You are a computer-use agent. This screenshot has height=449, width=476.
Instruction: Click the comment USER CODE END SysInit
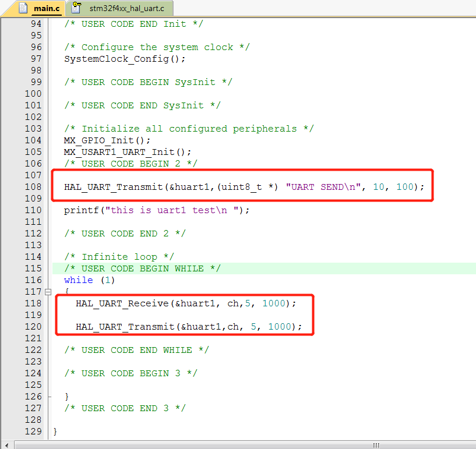coord(142,105)
